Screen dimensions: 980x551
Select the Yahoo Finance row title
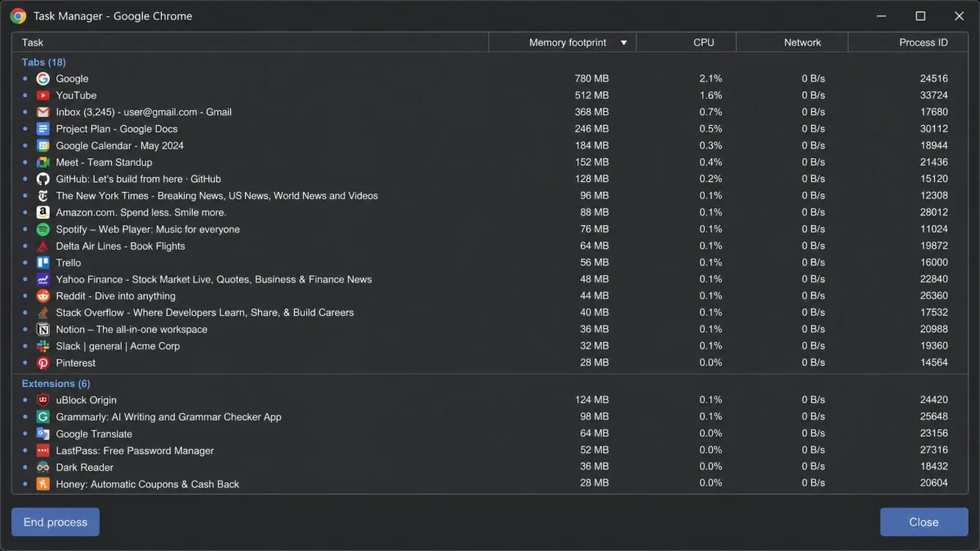[x=214, y=279]
